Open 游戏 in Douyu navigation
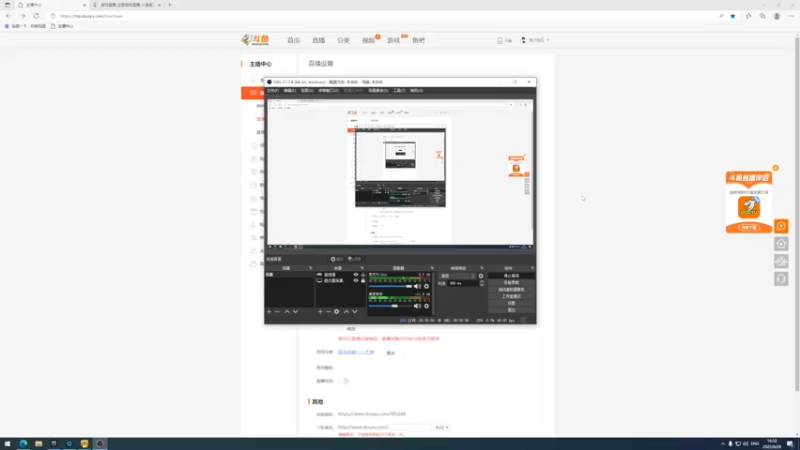 click(393, 40)
